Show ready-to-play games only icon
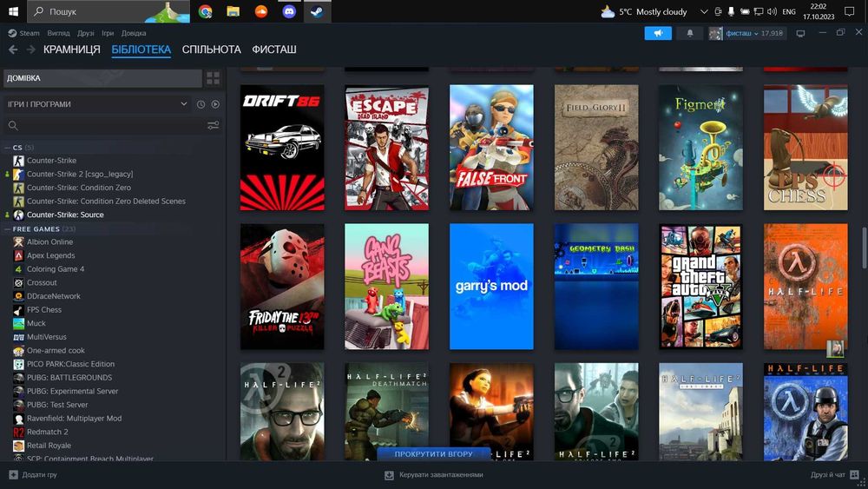The image size is (868, 489). click(x=215, y=104)
